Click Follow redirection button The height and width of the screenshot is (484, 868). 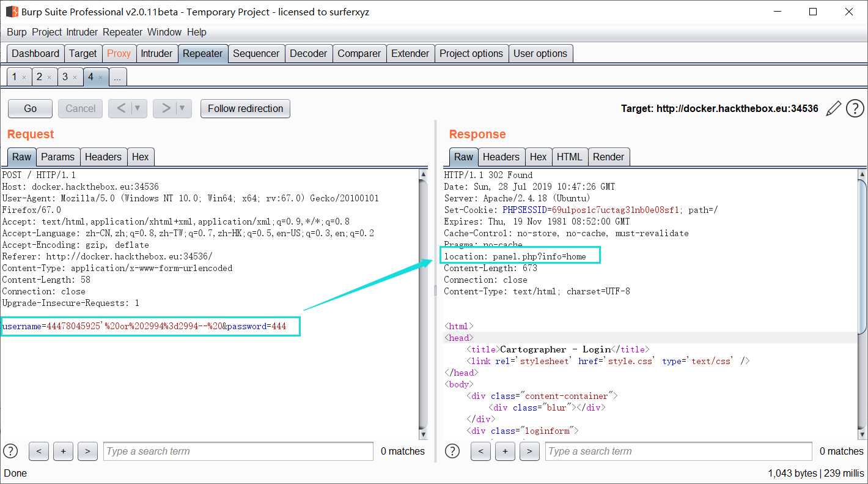click(245, 108)
